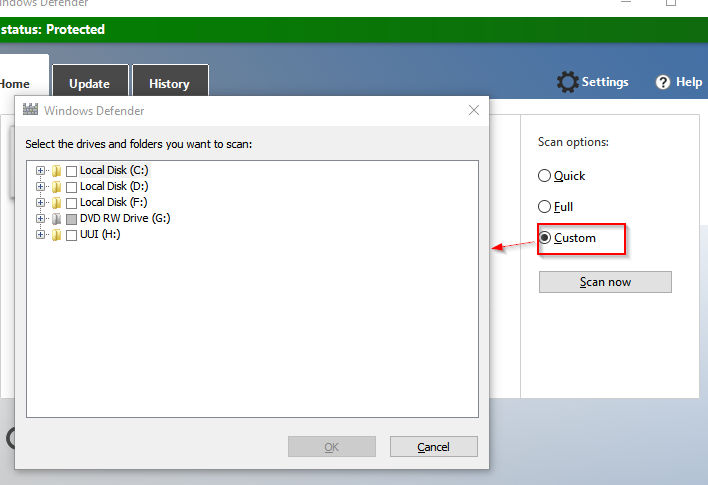
Task: Click the Local Disk (D:) folder icon
Action: click(x=56, y=187)
